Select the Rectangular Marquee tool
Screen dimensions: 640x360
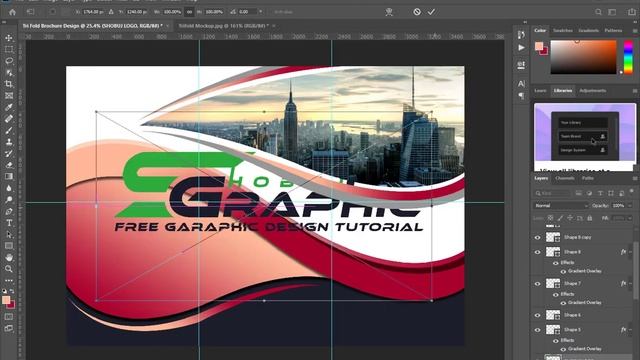click(x=9, y=49)
